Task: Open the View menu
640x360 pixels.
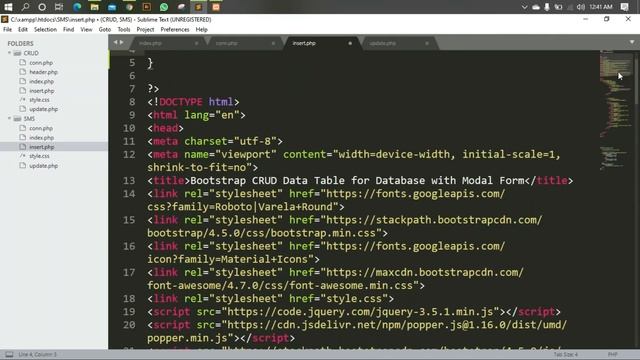Action: (86, 29)
